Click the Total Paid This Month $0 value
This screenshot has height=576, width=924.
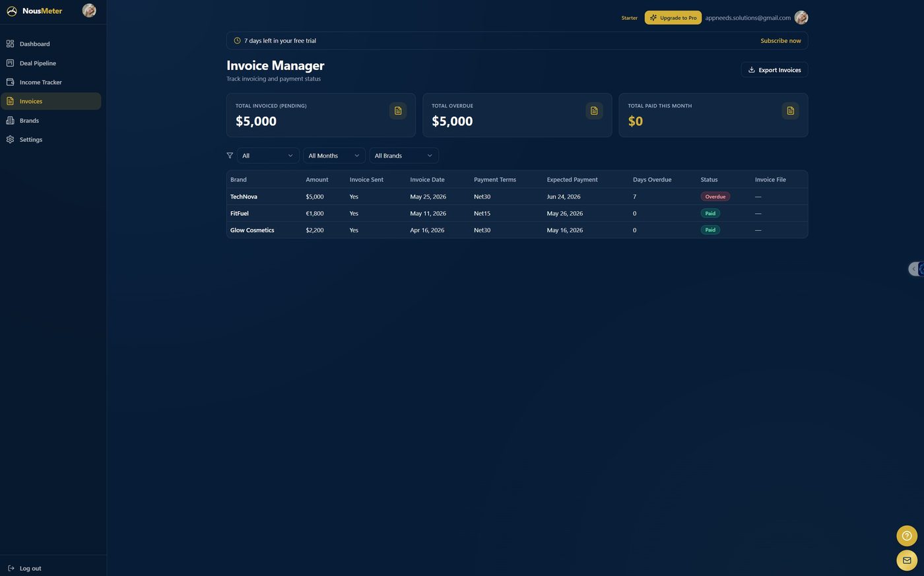(x=635, y=121)
